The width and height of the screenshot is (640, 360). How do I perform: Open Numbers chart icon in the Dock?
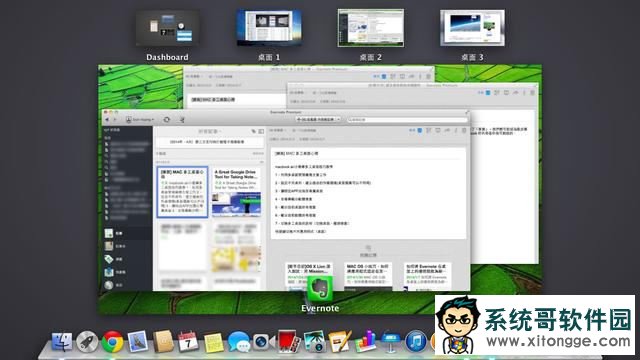click(365, 341)
